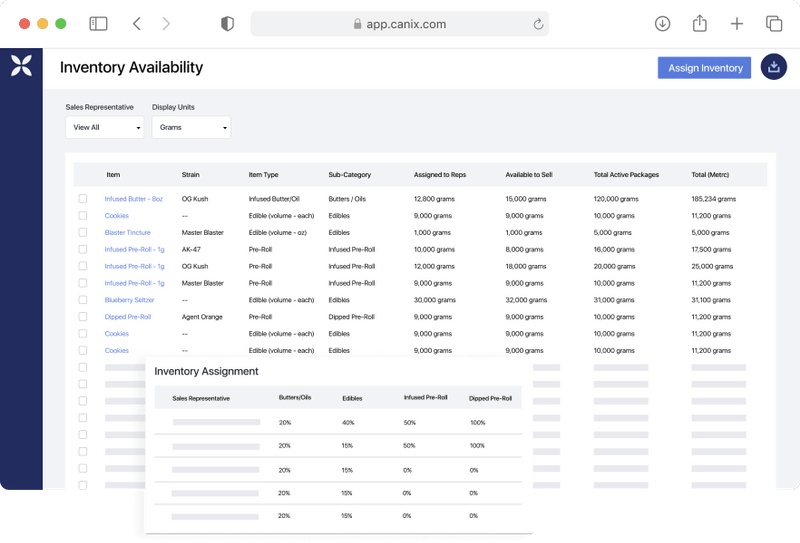800x543 pixels.
Task: Click the Total Active Packages column header
Action: click(x=626, y=175)
